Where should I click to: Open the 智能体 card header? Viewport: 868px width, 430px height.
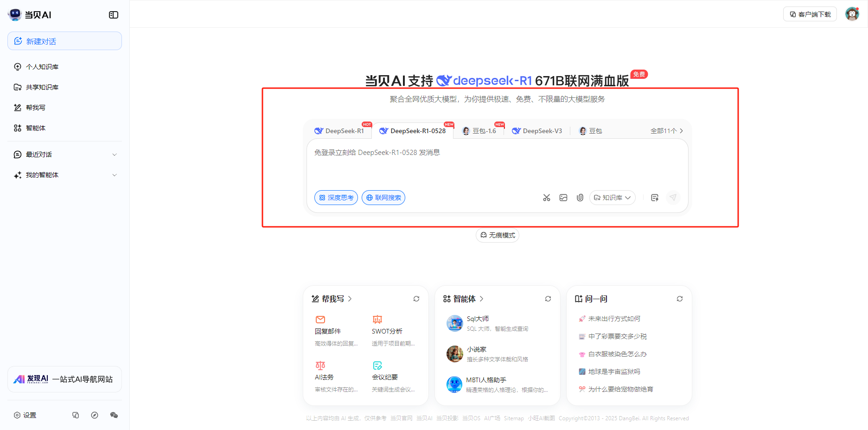(463, 299)
